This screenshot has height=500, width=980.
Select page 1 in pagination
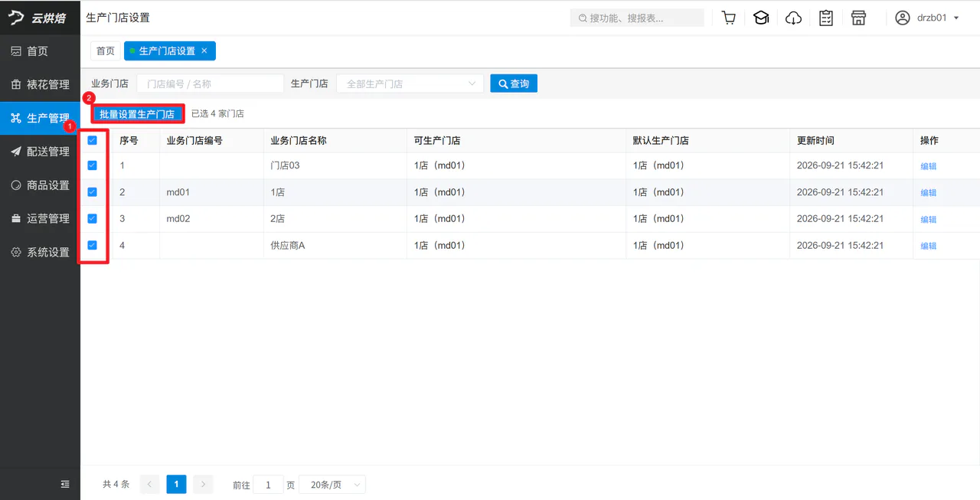coord(176,484)
